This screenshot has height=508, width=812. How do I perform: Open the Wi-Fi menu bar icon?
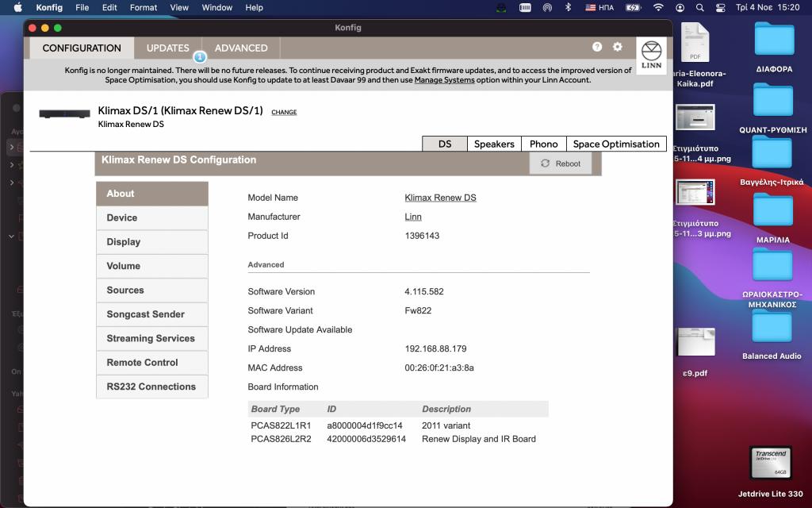click(657, 7)
